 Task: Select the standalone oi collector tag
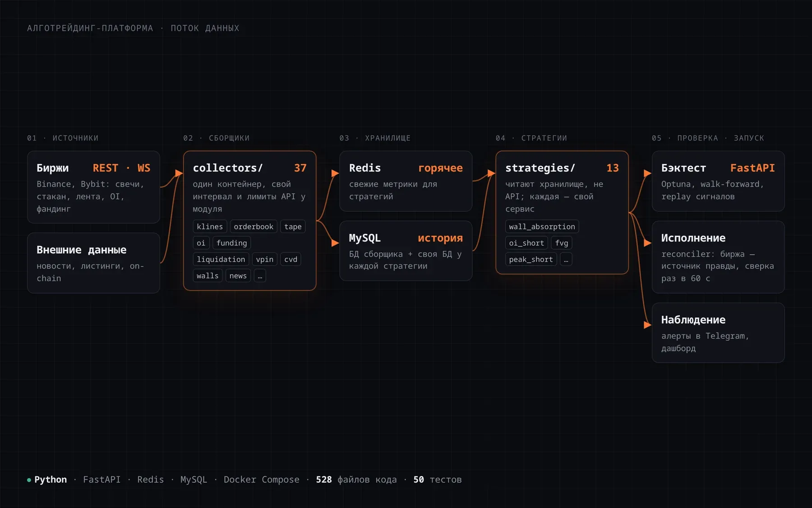tap(201, 243)
